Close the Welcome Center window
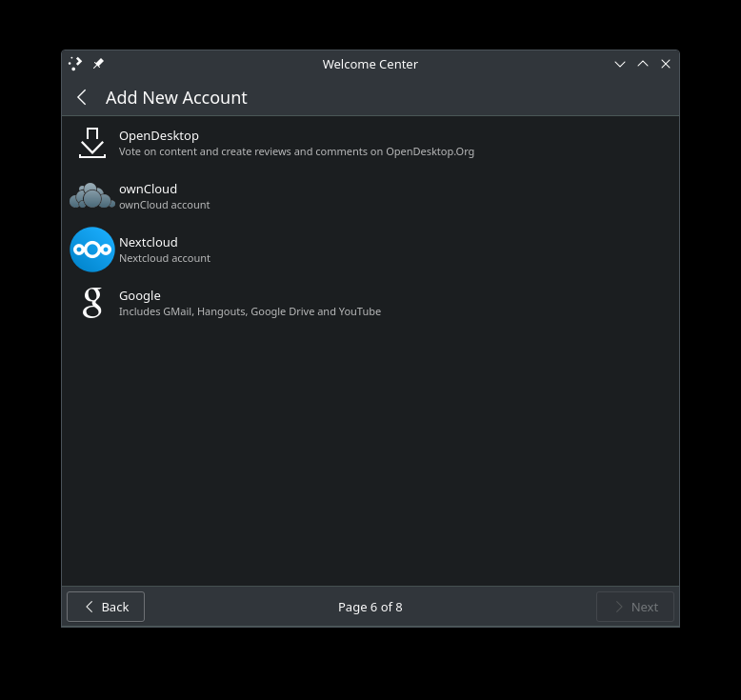The height and width of the screenshot is (700, 741). point(666,64)
